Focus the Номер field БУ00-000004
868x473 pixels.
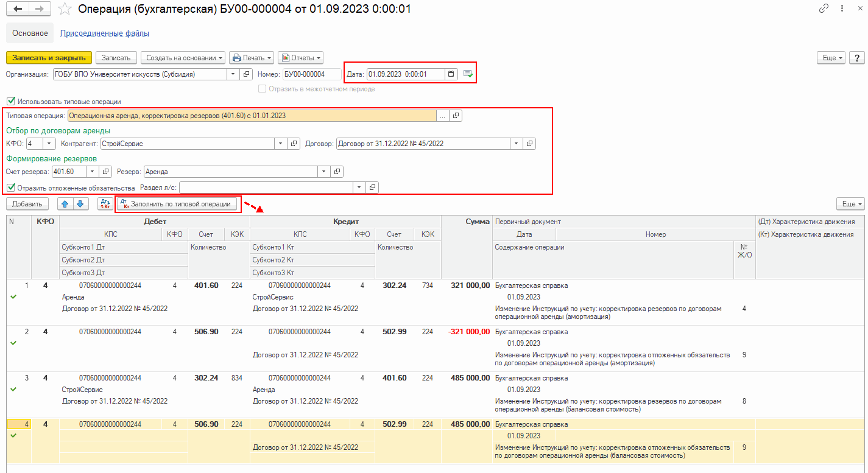coord(312,74)
